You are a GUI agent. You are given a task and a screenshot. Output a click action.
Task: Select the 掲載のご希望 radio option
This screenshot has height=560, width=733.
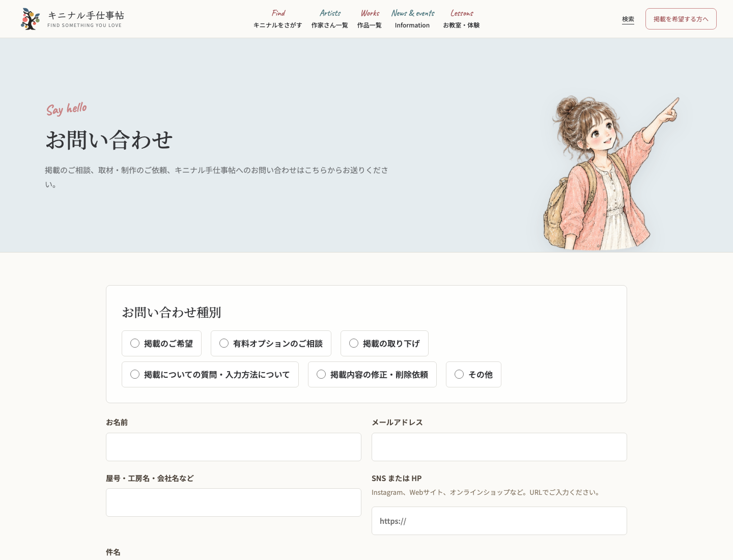161,344
